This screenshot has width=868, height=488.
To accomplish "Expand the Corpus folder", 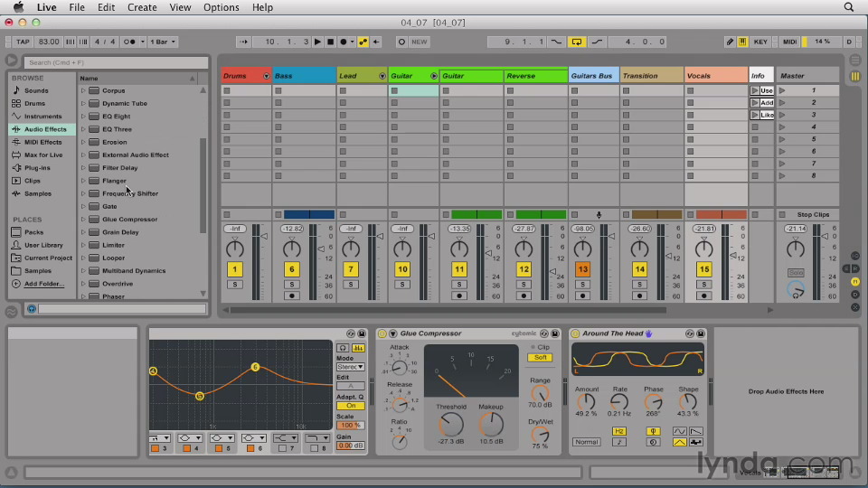I will pyautogui.click(x=83, y=90).
